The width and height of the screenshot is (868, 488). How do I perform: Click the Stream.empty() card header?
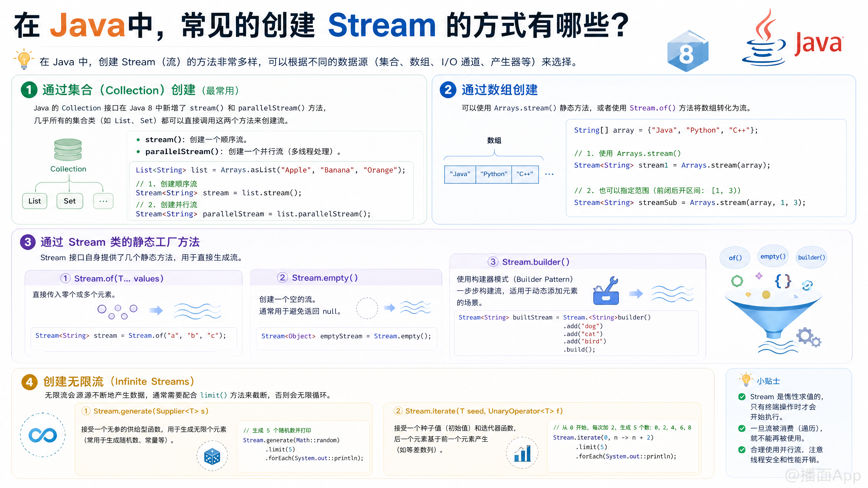(x=346, y=277)
